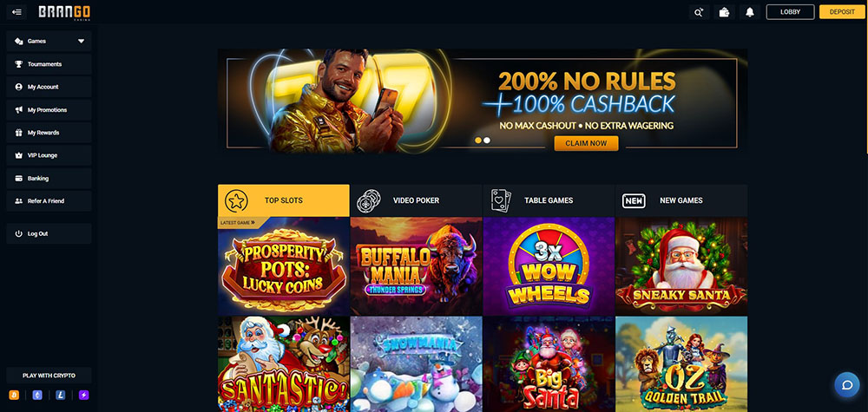The height and width of the screenshot is (412, 868).
Task: Select the purple lightning crypto icon
Action: (83, 395)
